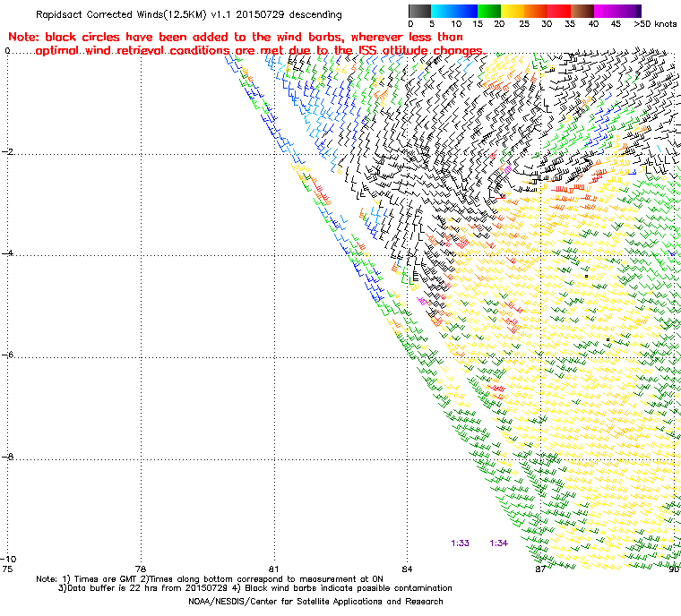Click the '>50 knots' legend label
Image resolution: width=681 pixels, height=616 pixels.
coord(655,24)
